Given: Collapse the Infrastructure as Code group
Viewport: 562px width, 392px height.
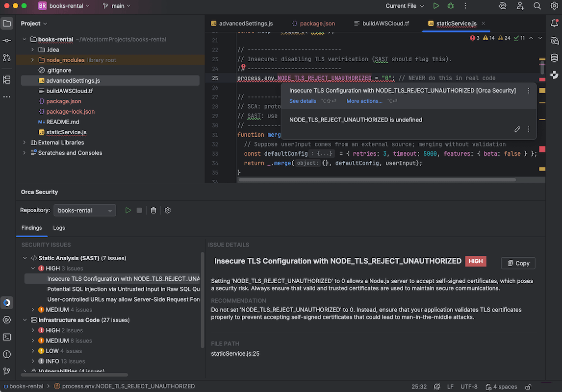Looking at the screenshot, I should click(25, 320).
